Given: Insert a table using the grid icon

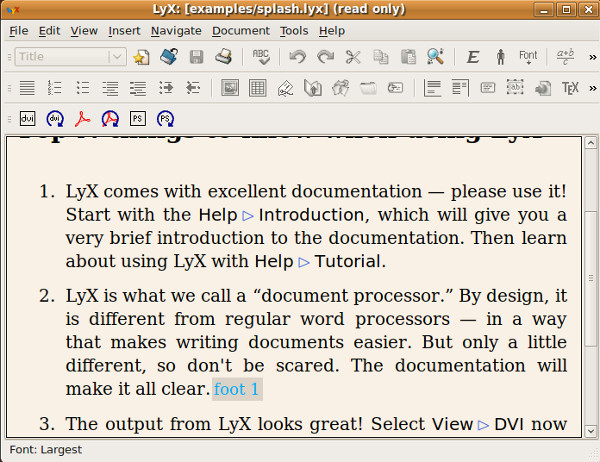Looking at the screenshot, I should pyautogui.click(x=258, y=88).
